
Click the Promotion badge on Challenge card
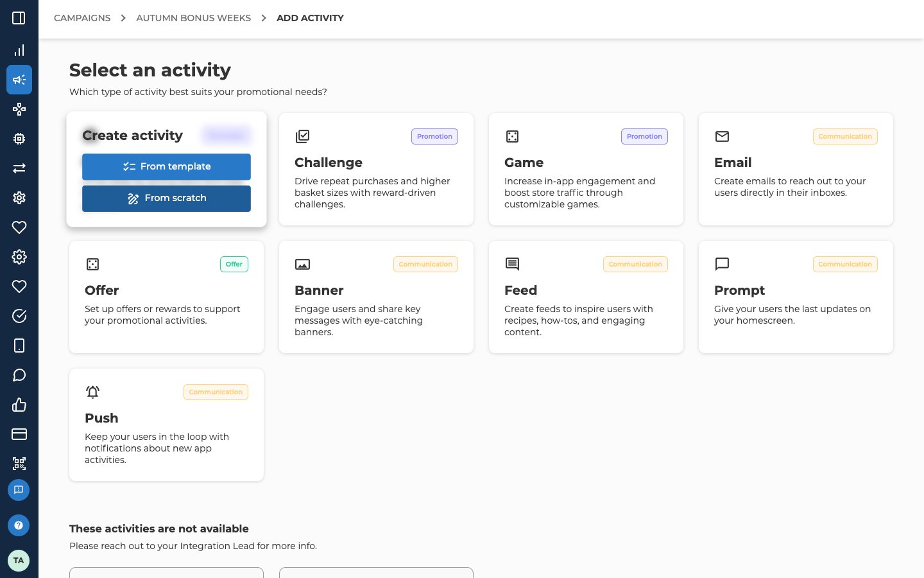pos(434,136)
